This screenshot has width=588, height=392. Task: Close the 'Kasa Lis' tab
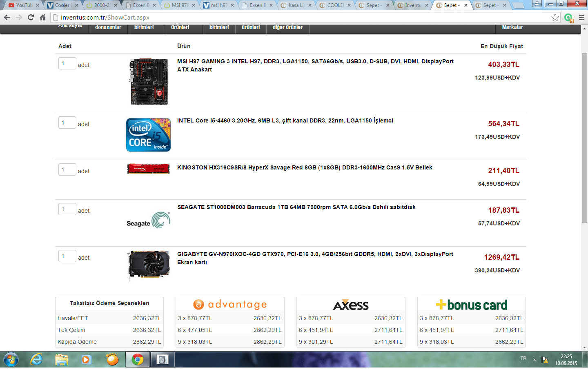click(310, 5)
